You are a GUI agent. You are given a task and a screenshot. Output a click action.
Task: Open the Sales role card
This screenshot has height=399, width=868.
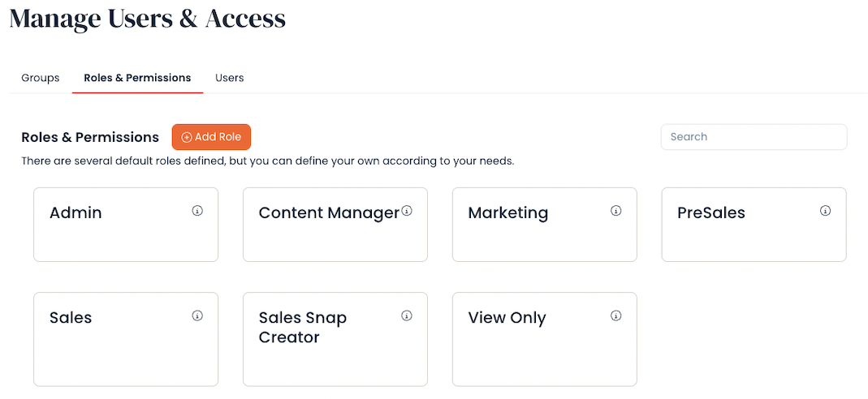point(126,339)
